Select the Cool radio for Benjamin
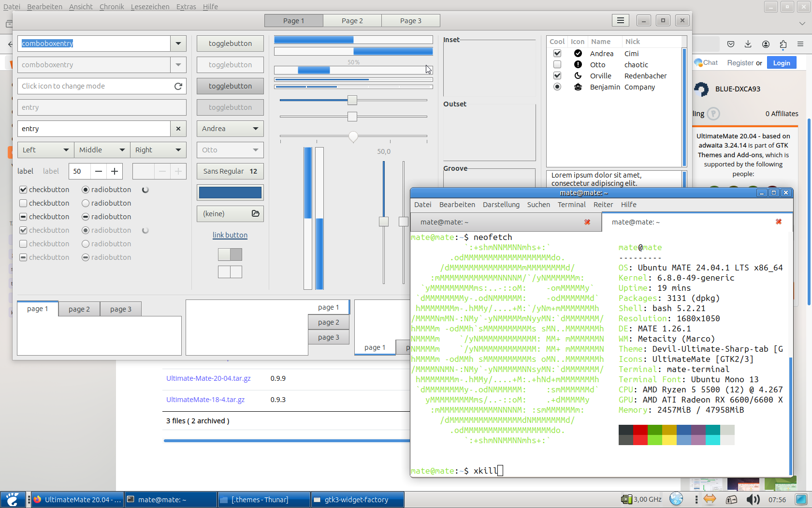The width and height of the screenshot is (812, 508). pos(557,87)
